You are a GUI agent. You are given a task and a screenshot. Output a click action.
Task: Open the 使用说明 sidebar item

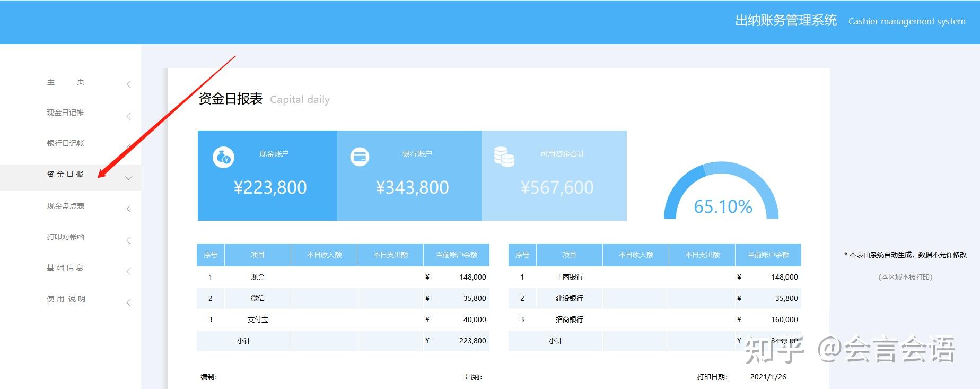pos(66,299)
